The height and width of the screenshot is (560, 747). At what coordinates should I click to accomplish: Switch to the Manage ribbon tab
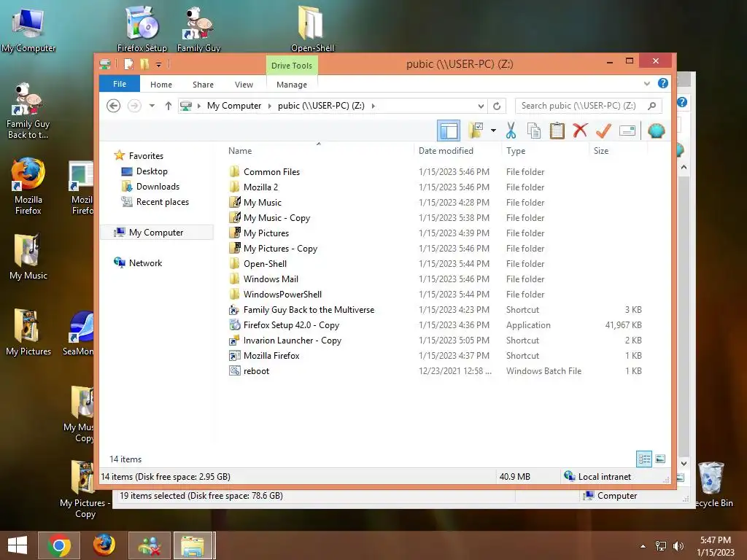(x=292, y=85)
